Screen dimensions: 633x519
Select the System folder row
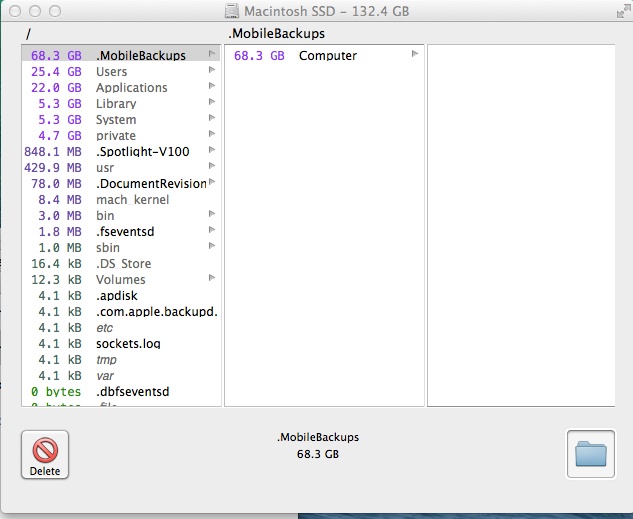tap(121, 119)
